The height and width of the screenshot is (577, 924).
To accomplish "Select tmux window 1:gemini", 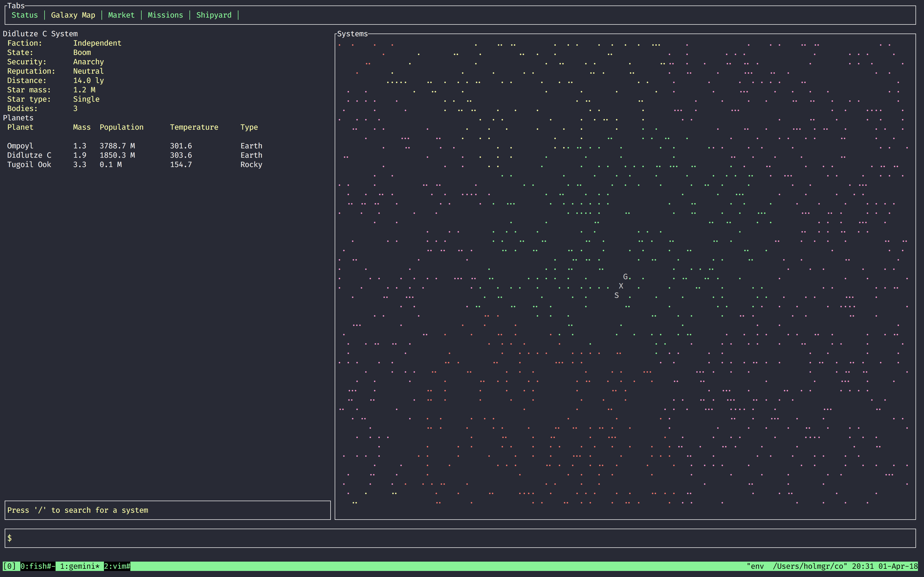I will tap(79, 566).
